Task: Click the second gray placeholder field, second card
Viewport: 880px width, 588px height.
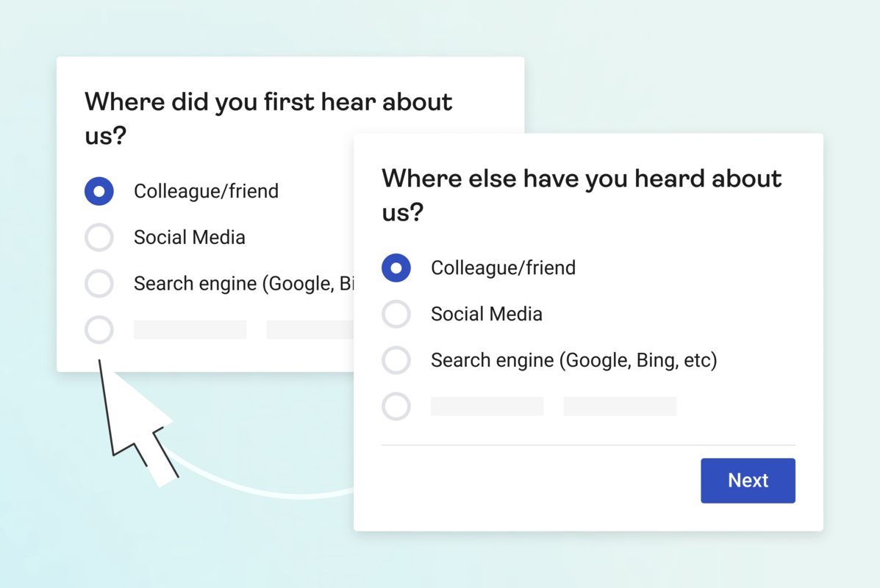Action: (620, 406)
